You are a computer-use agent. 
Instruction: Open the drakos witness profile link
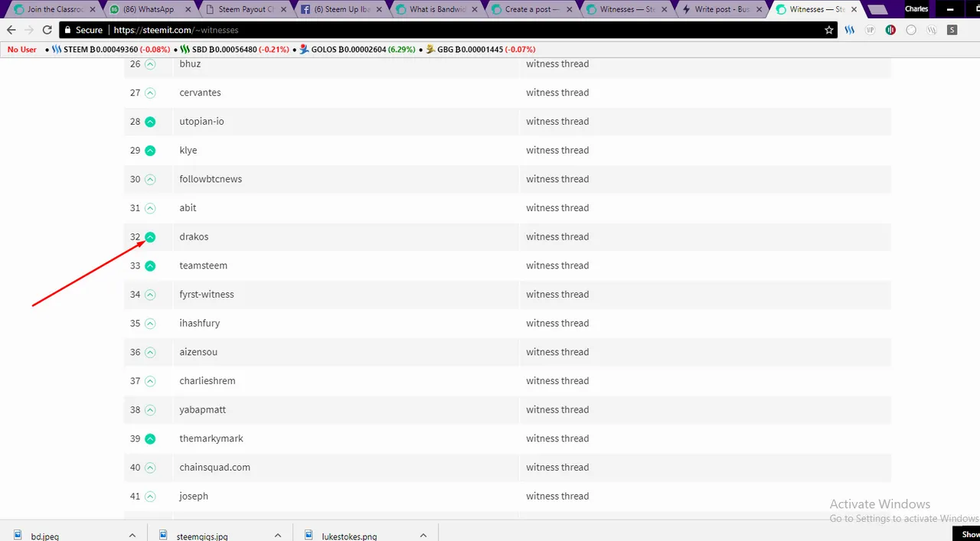(x=194, y=237)
